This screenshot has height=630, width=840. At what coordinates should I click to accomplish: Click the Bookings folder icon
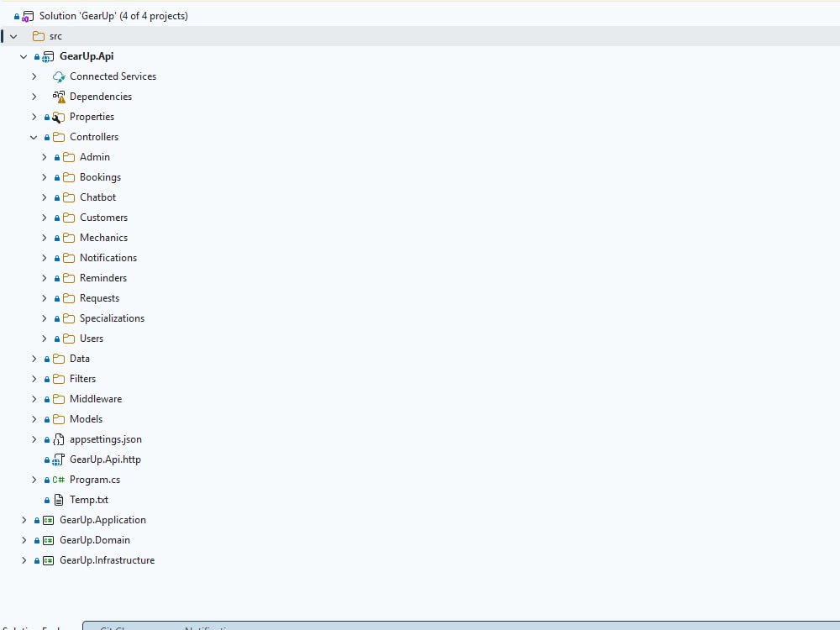click(69, 177)
